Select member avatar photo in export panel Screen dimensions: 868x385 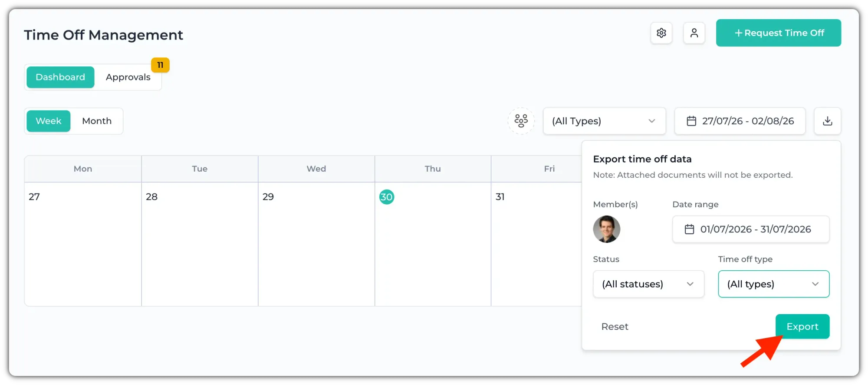(606, 229)
